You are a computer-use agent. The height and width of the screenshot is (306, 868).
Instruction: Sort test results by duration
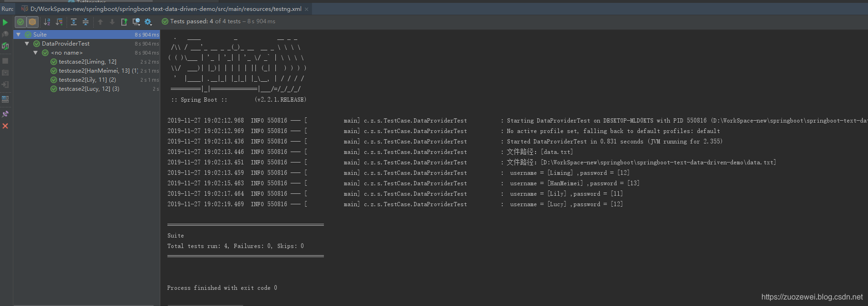(x=59, y=22)
